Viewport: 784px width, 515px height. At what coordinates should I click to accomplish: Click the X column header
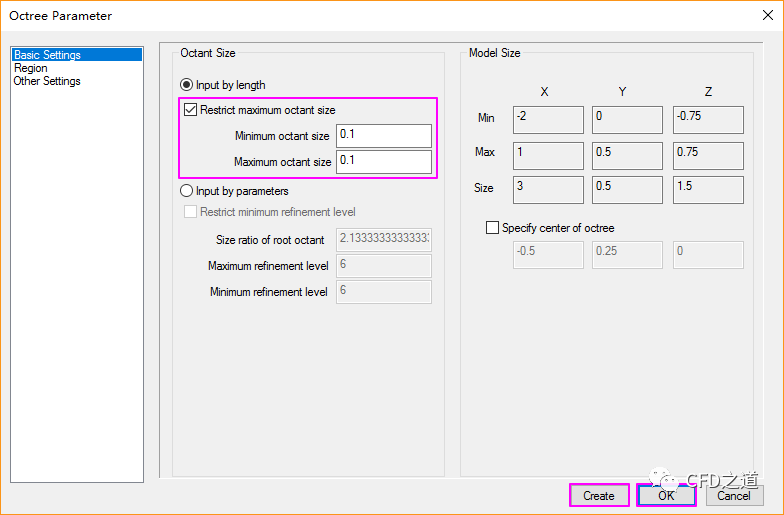544,92
